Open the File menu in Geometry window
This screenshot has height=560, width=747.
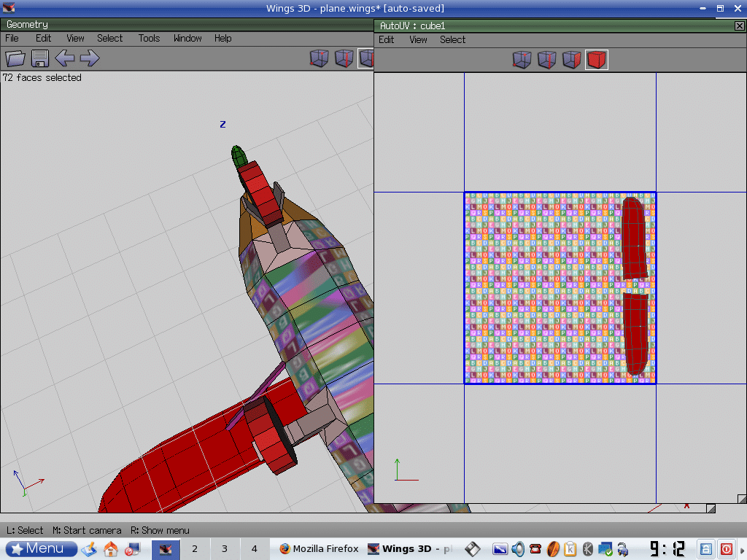coord(12,38)
